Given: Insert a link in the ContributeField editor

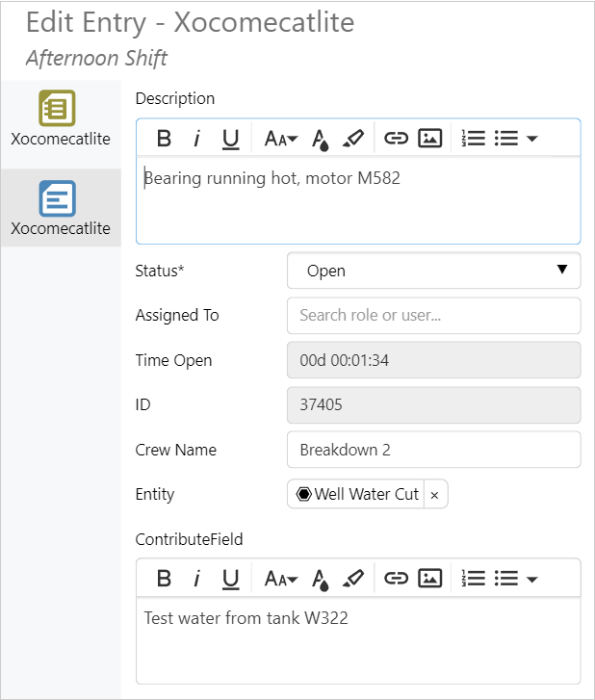Looking at the screenshot, I should click(x=396, y=579).
